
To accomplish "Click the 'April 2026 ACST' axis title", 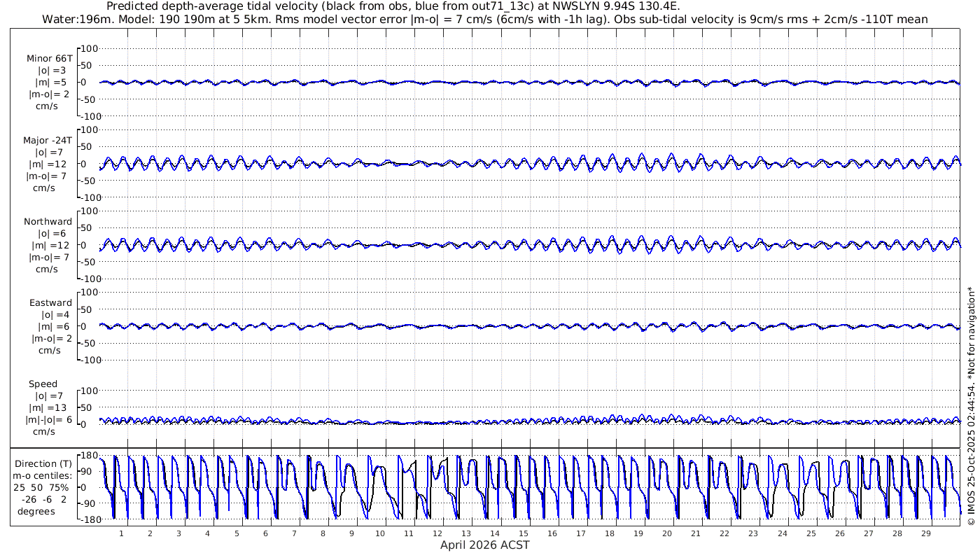I will click(x=485, y=545).
